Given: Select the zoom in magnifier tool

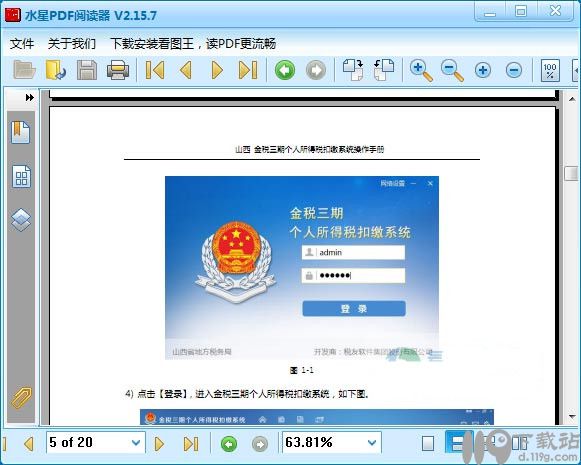Looking at the screenshot, I should (421, 70).
